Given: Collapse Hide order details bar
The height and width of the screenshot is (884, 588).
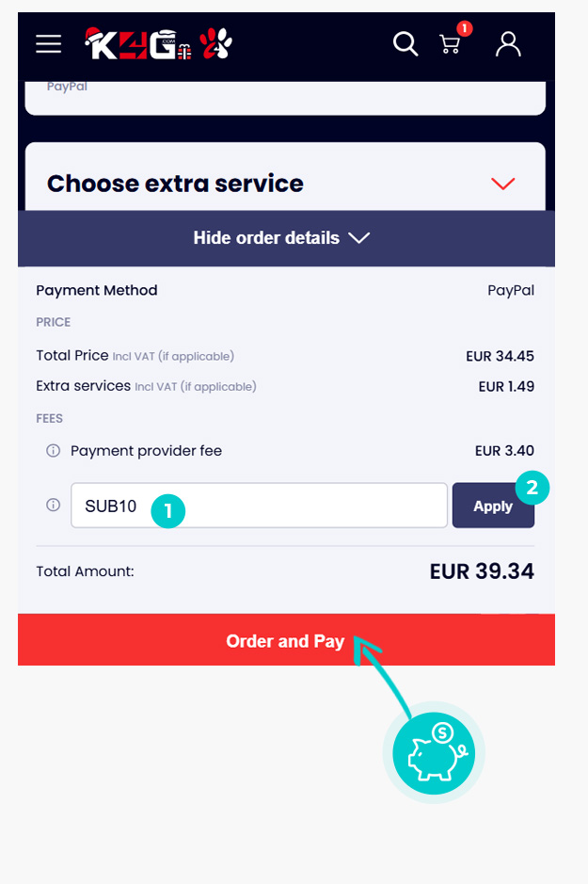Looking at the screenshot, I should (x=286, y=238).
